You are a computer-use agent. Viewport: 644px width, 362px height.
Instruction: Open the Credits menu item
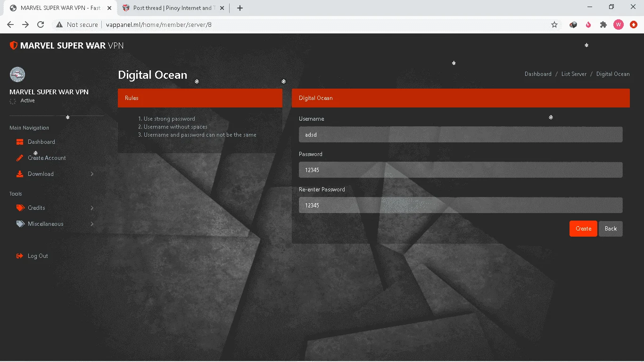pos(36,208)
